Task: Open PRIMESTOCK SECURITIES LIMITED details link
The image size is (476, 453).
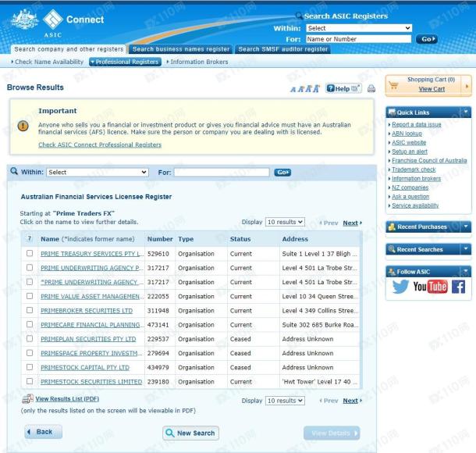Action: [x=91, y=382]
